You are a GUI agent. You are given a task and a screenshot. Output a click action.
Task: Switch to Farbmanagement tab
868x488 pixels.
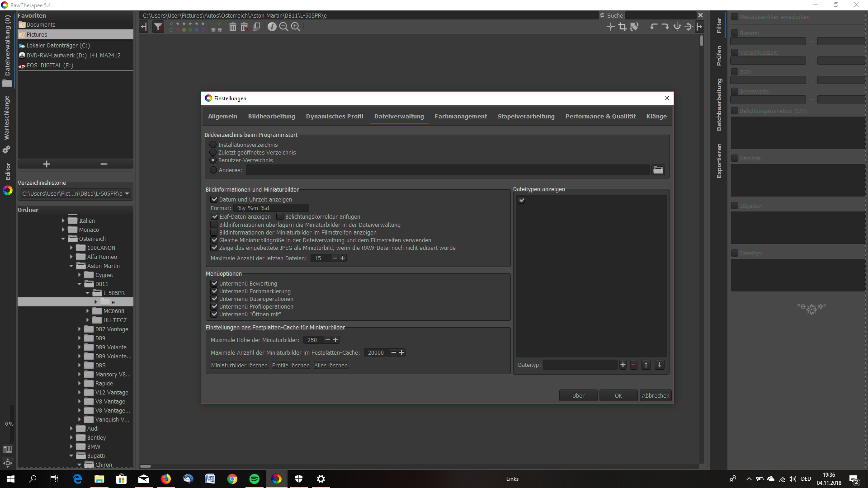tap(461, 116)
